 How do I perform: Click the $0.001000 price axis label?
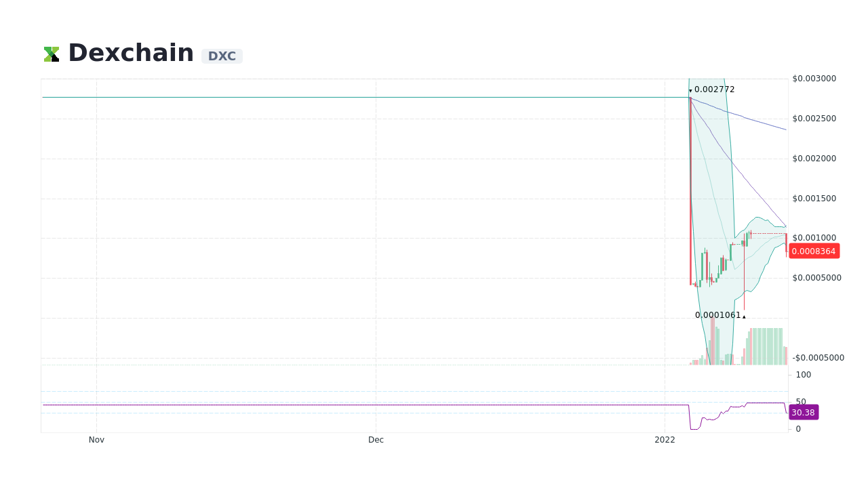pyautogui.click(x=813, y=237)
